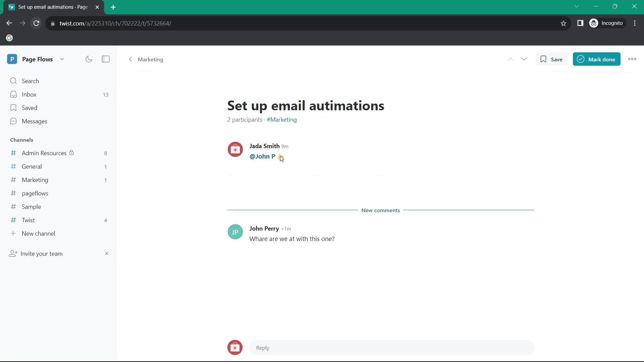
Task: Open the Admin Resources channel
Action: point(44,153)
